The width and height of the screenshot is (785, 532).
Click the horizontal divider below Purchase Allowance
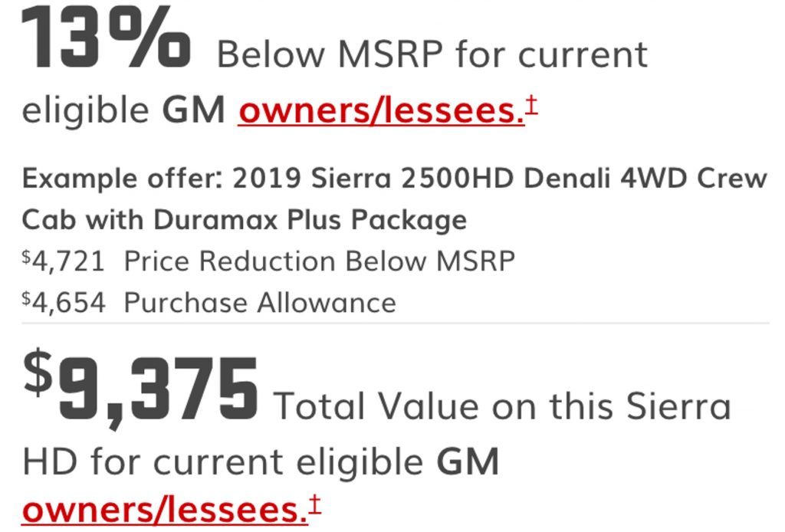tap(396, 323)
